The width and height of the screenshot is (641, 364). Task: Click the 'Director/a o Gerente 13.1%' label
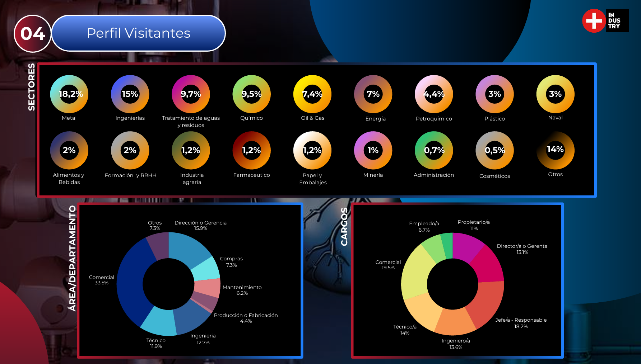pyautogui.click(x=522, y=249)
